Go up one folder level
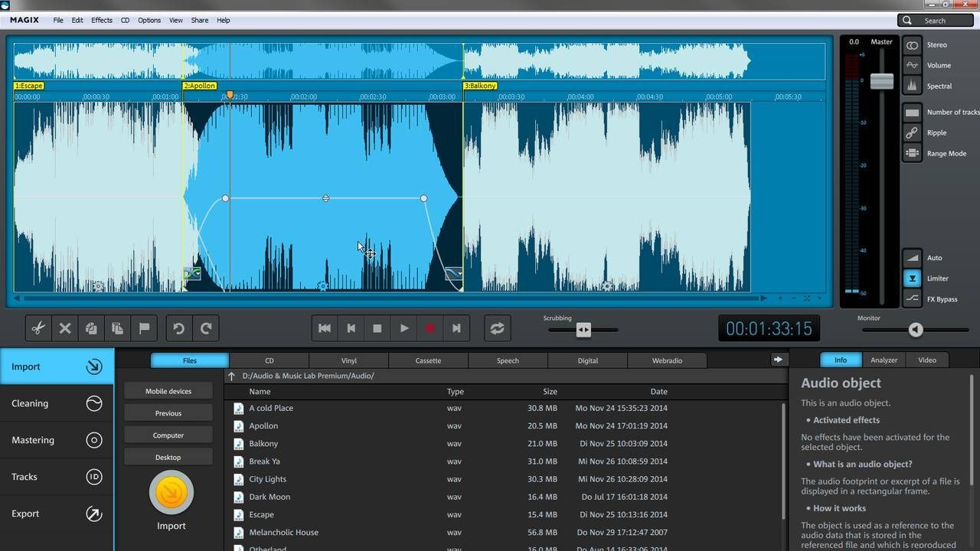Screen dimensions: 980x551 (x=231, y=376)
